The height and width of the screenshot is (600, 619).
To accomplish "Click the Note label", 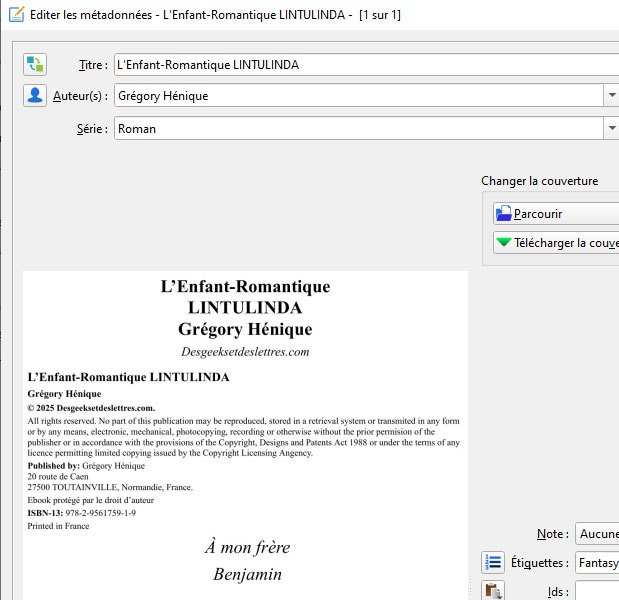I will click(553, 534).
